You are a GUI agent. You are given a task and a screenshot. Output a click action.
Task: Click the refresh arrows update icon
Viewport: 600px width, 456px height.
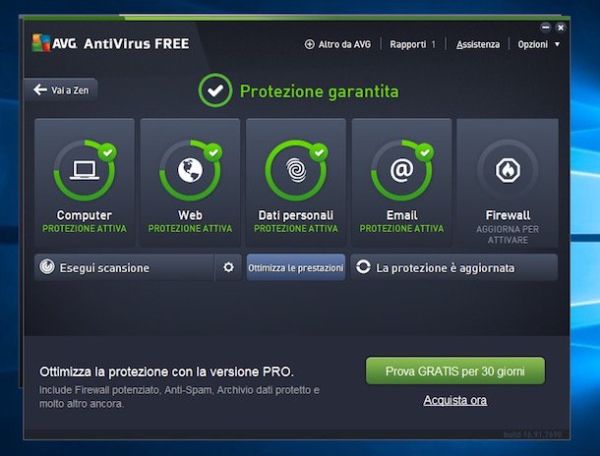tap(363, 267)
